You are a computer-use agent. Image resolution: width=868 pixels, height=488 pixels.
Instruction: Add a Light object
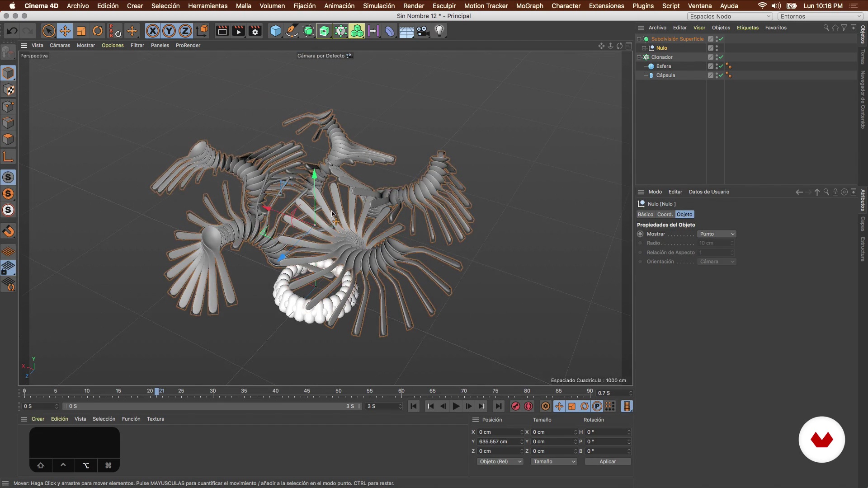click(439, 31)
